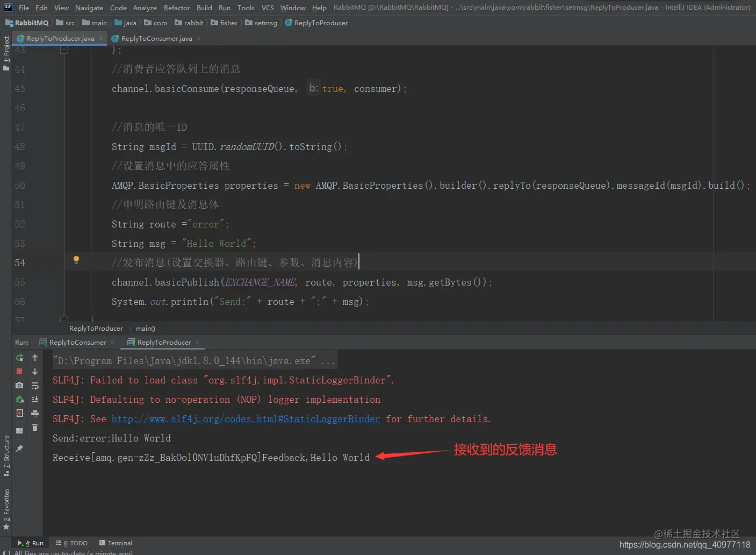Toggle tool window quick access in status bar corner
Image resolution: width=756 pixels, height=555 pixels.
click(6, 552)
